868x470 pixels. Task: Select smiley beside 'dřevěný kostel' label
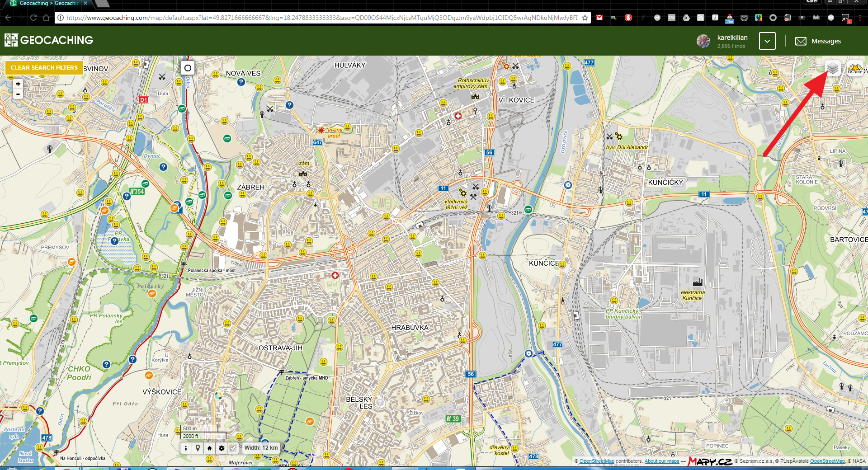pyautogui.click(x=515, y=448)
